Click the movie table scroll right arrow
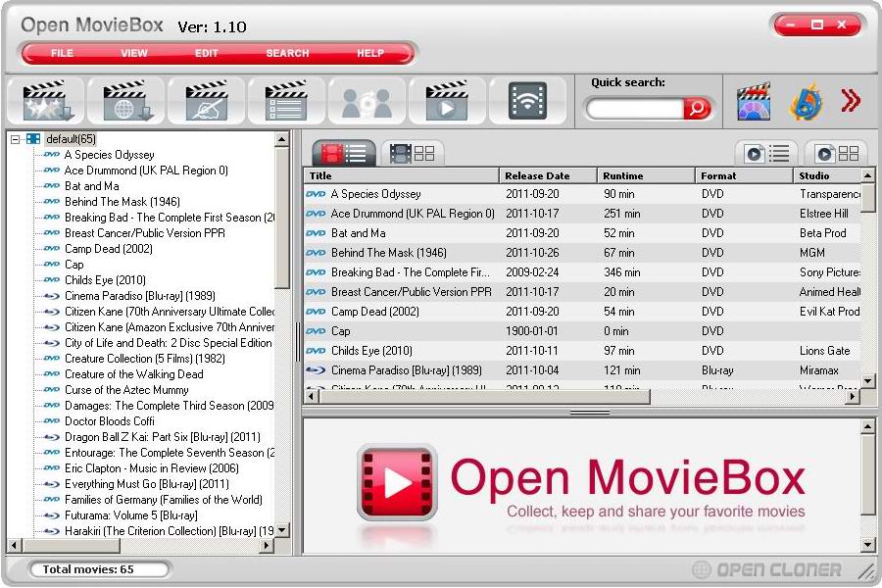 click(x=854, y=397)
